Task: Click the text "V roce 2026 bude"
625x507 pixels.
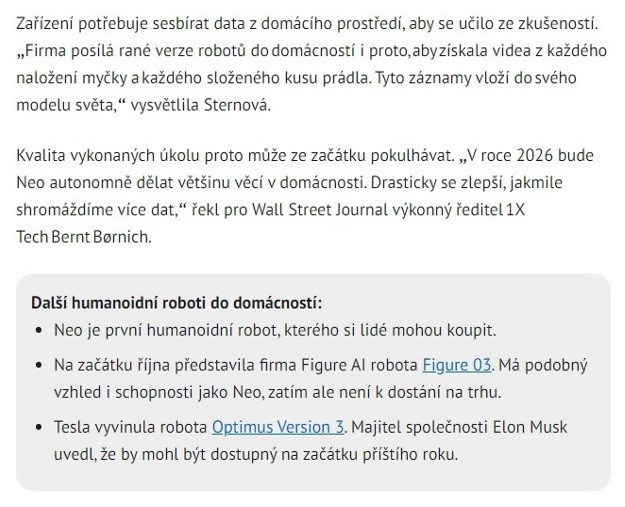Action: tap(521, 157)
